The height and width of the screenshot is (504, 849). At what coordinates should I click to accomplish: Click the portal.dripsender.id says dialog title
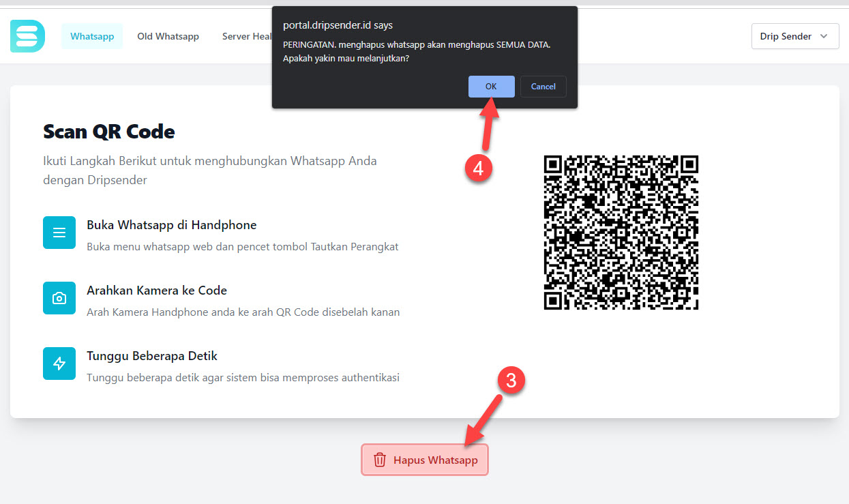tap(338, 25)
